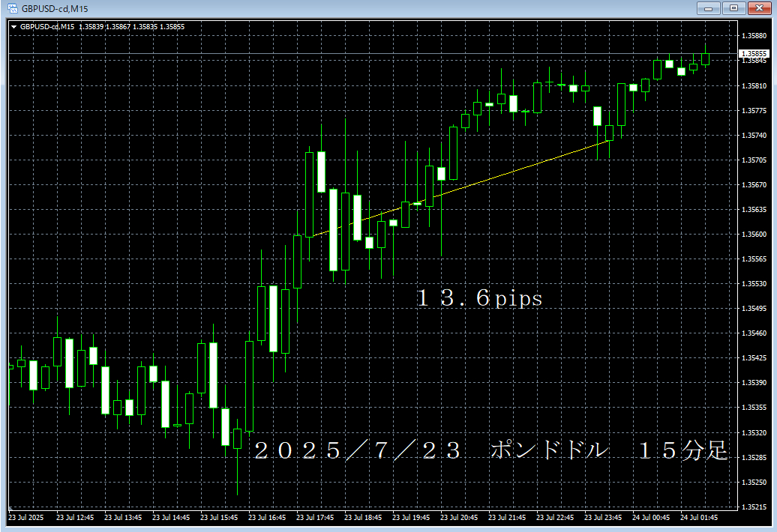Click price scale label 1.35215
The height and width of the screenshot is (532, 777).
754,507
